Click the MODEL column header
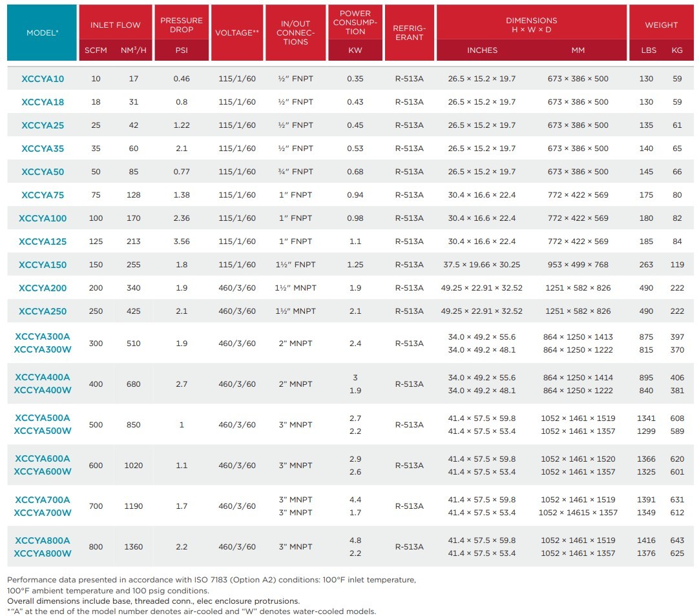Viewport: 699px width, 616px height. pos(42,33)
